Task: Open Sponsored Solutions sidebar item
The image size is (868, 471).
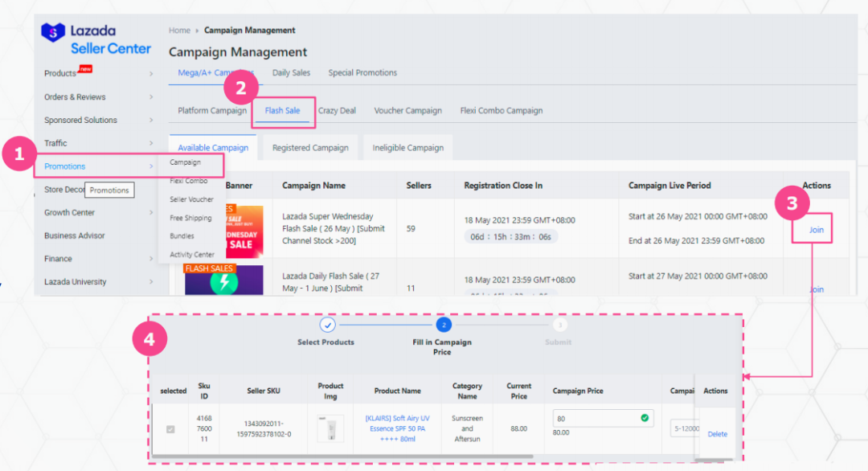Action: click(x=81, y=120)
